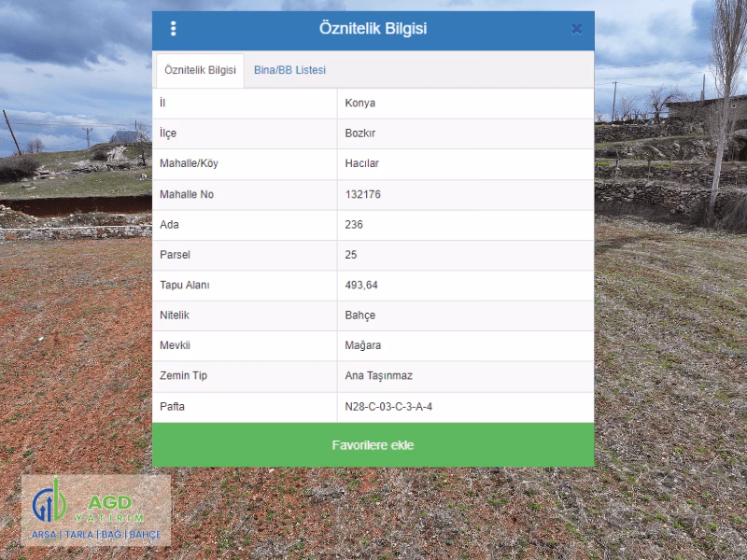Viewport: 747px width, 560px height.
Task: Select the Bozkır district value
Action: click(360, 133)
